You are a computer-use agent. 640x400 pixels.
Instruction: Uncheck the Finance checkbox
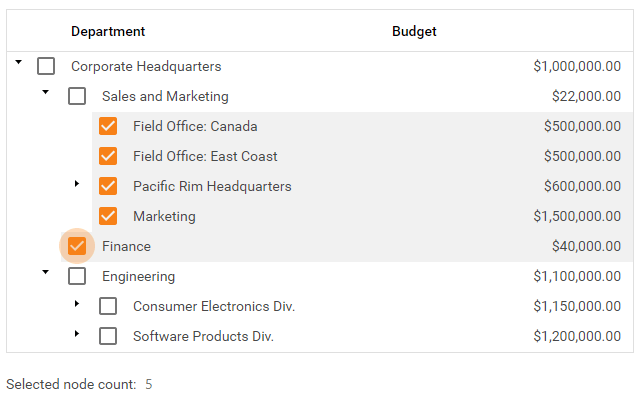(x=77, y=246)
